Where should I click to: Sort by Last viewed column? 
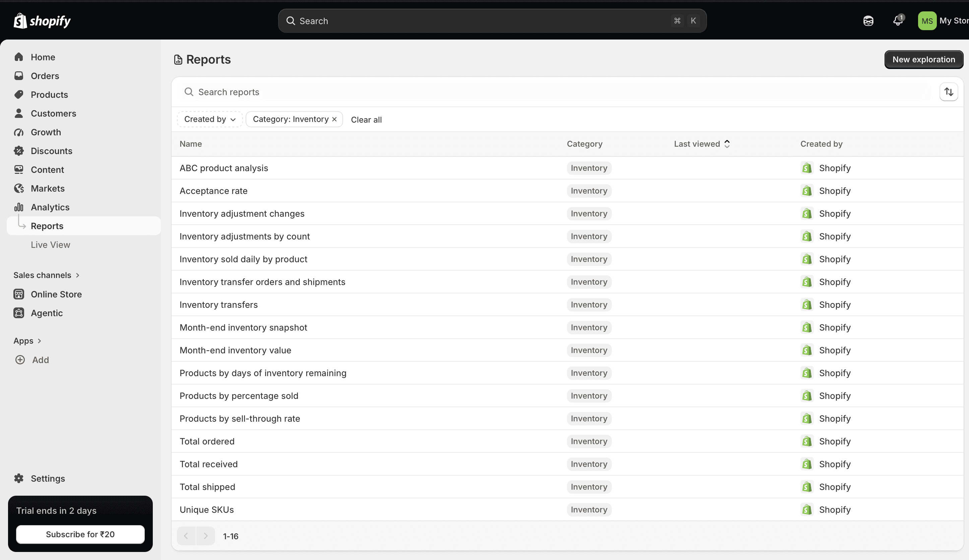702,144
